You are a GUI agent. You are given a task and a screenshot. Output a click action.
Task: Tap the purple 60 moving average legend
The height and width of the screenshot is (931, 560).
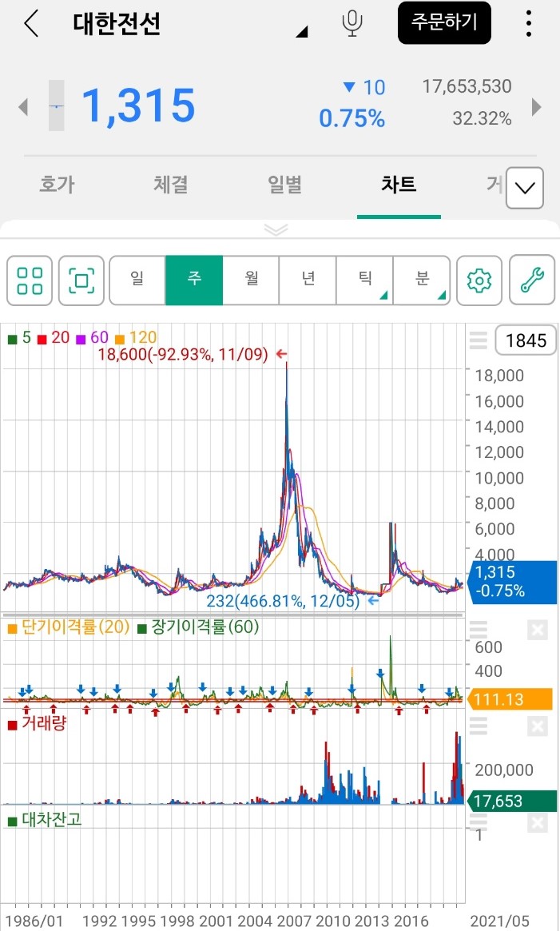tap(92, 338)
